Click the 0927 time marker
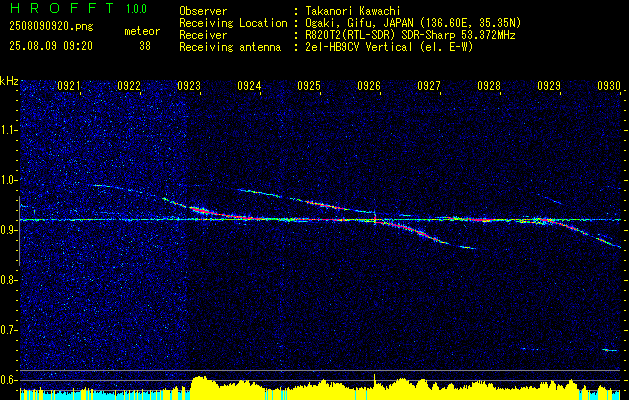The height and width of the screenshot is (400, 629). click(429, 85)
